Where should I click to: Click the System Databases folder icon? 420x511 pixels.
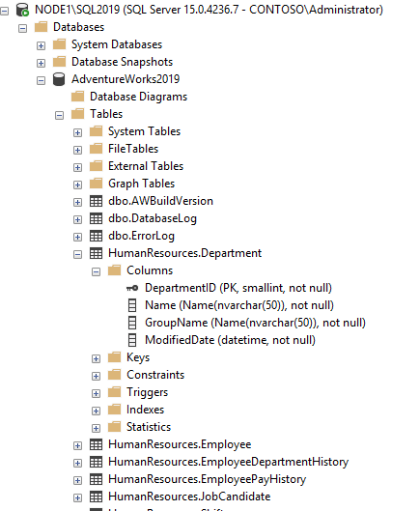(x=59, y=44)
